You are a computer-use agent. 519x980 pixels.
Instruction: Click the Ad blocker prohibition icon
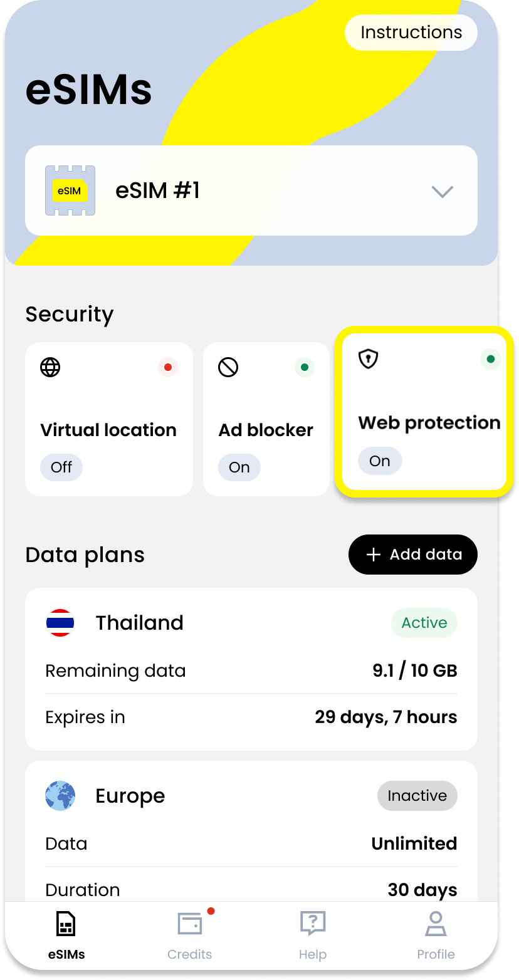[x=228, y=367]
